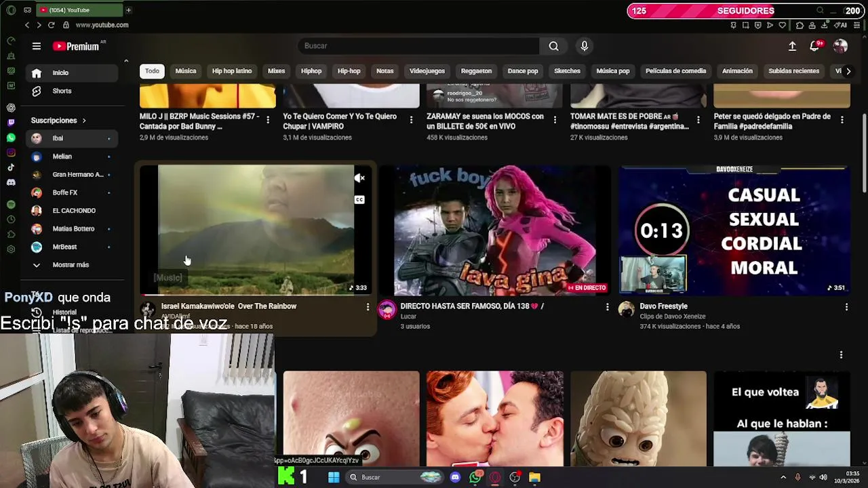The height and width of the screenshot is (488, 868).
Task: Expand the Suscripciones section
Action: point(58,121)
